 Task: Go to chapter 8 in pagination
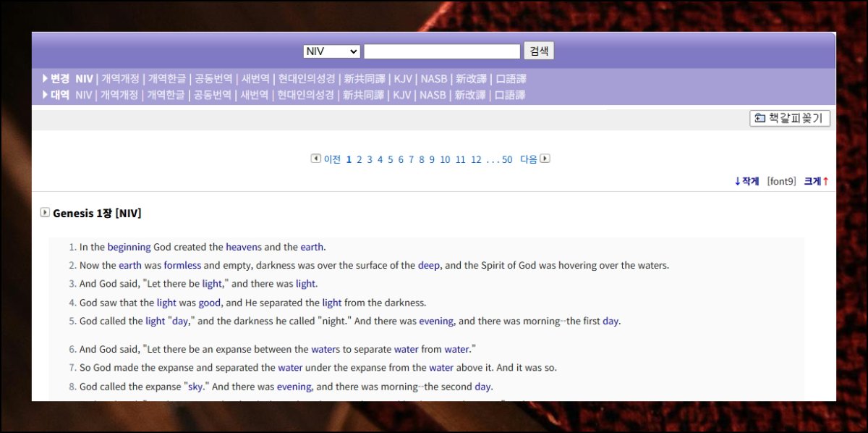pyautogui.click(x=422, y=159)
